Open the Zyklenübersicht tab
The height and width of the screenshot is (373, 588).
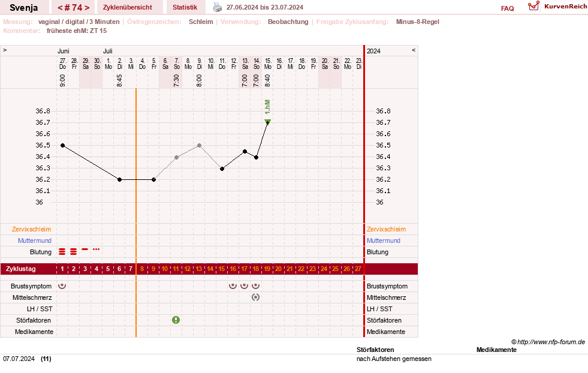128,8
